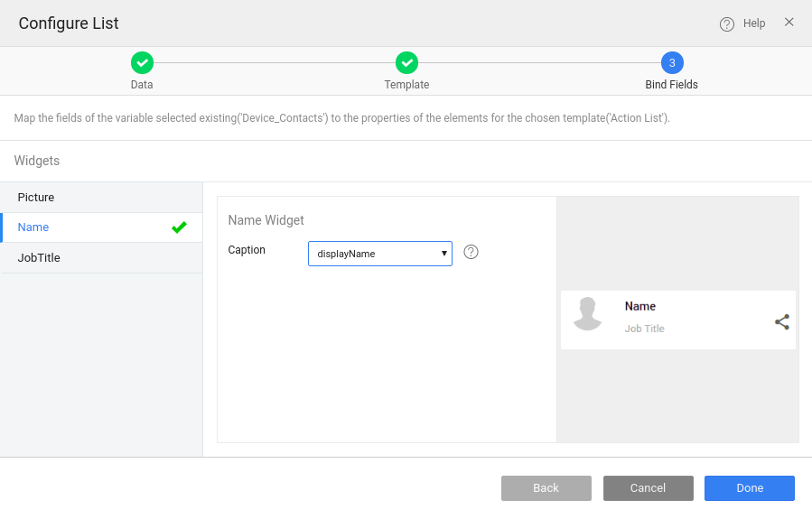812x519 pixels.
Task: Click the share icon in list preview
Action: (x=782, y=321)
